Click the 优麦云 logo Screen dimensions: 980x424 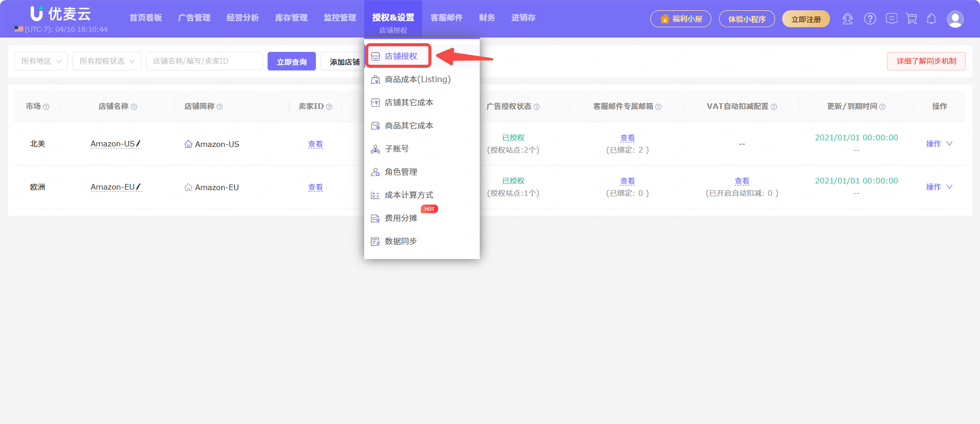61,13
